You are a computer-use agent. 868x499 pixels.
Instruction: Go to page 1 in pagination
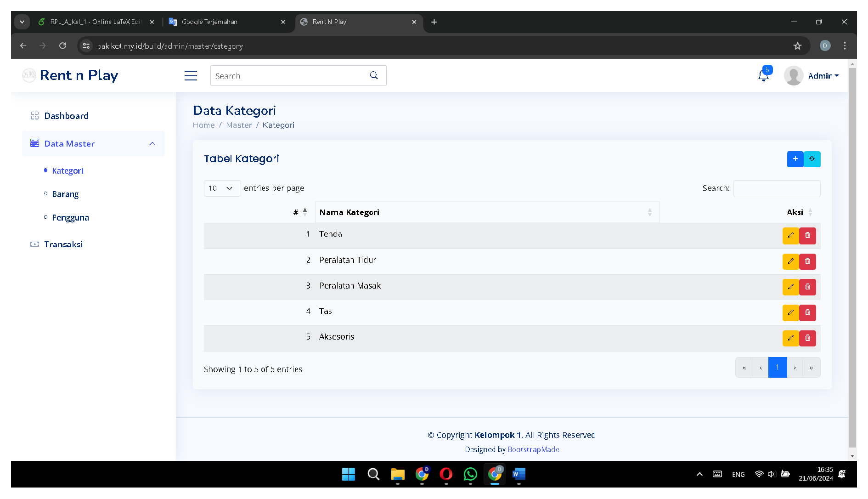click(777, 368)
